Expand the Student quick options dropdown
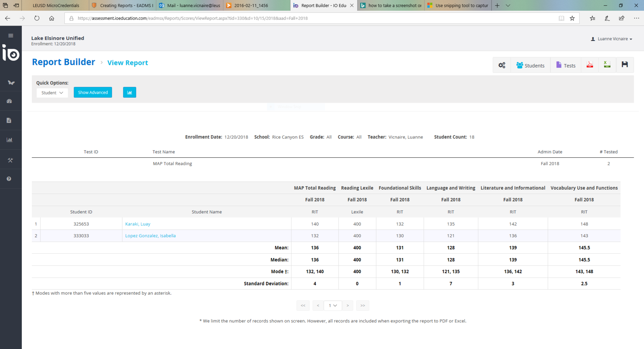644x349 pixels. pyautogui.click(x=52, y=93)
